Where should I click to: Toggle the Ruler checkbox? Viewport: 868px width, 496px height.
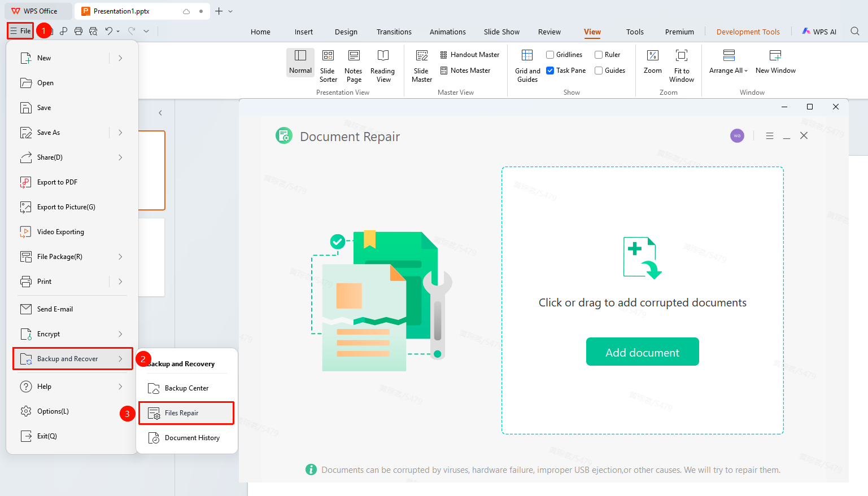click(x=599, y=55)
